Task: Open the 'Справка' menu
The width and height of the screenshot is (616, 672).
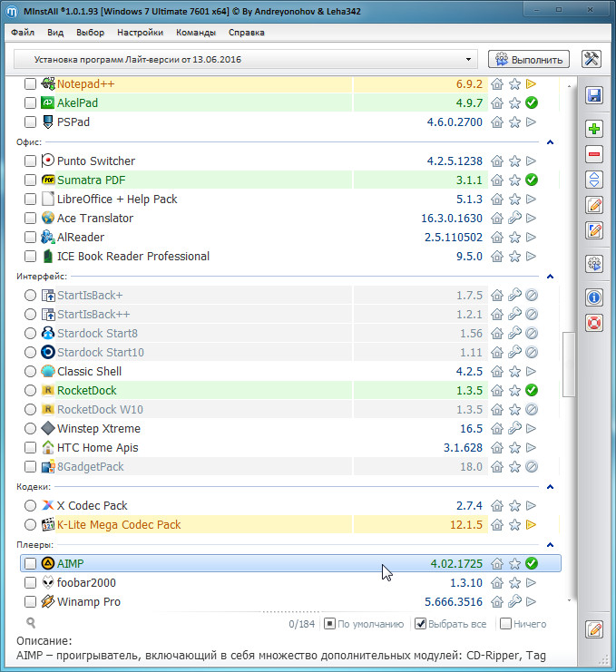Action: (247, 33)
